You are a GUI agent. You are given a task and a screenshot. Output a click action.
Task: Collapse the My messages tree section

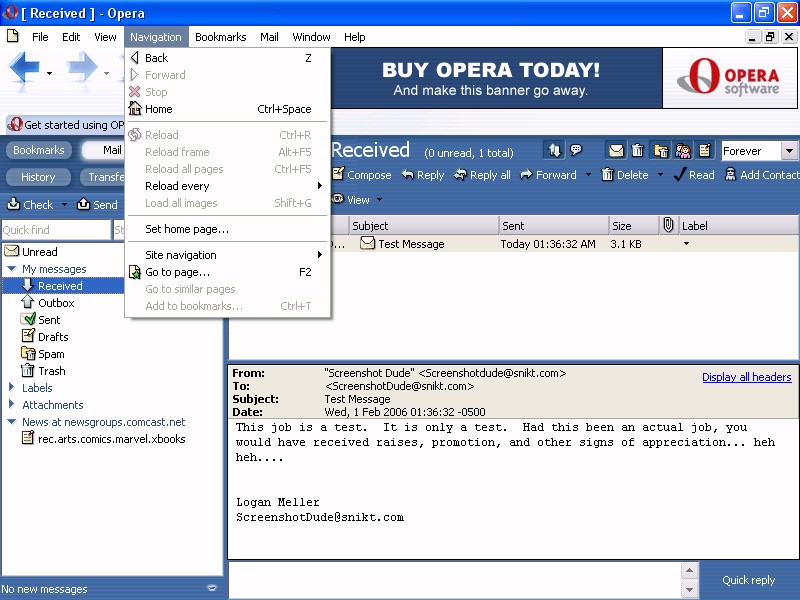coord(12,268)
